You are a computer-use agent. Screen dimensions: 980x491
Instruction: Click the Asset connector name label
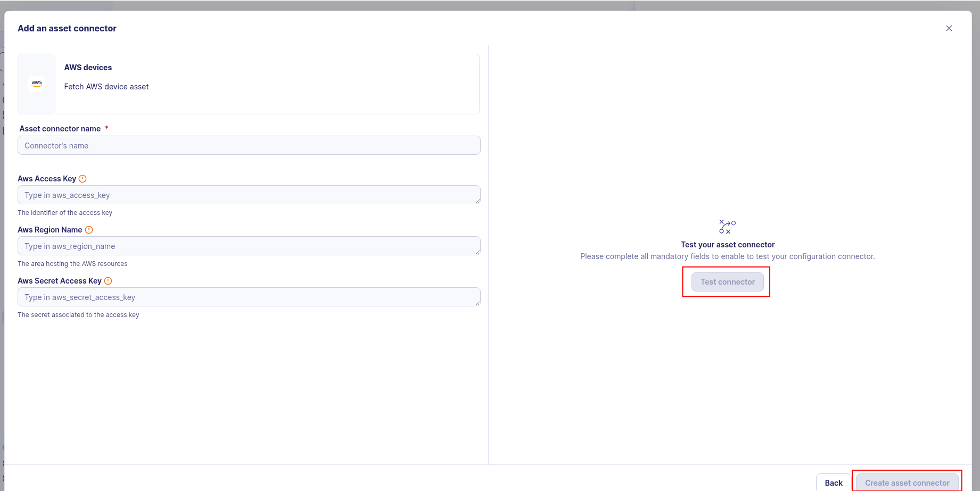[x=60, y=129]
